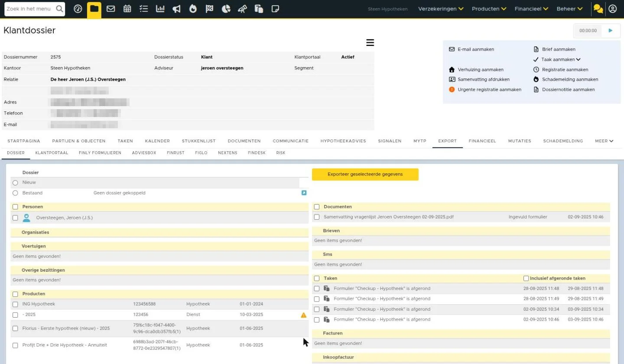This screenshot has height=364, width=624.
Task: Select the Nieuw dossier radio button
Action: [15, 183]
